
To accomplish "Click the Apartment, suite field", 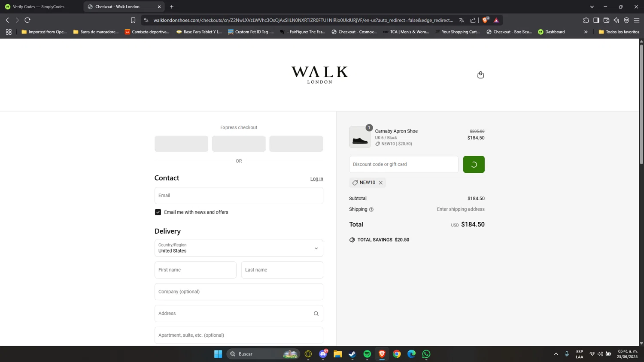I will pos(239,335).
